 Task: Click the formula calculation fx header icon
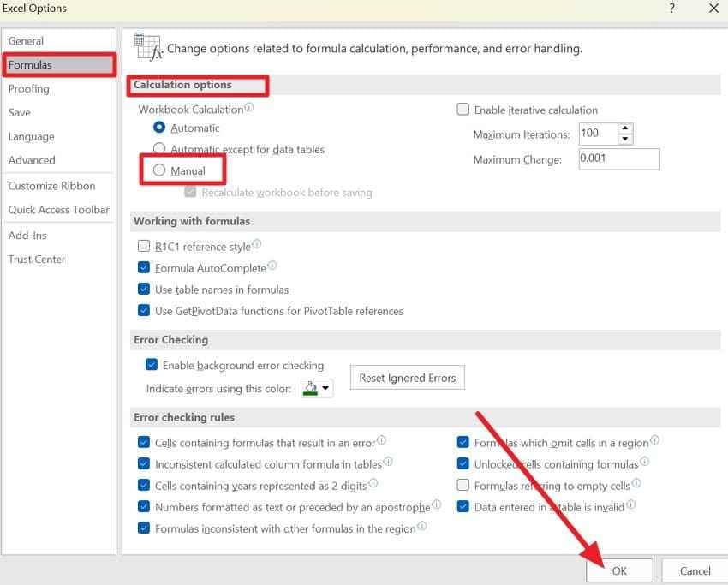point(148,47)
